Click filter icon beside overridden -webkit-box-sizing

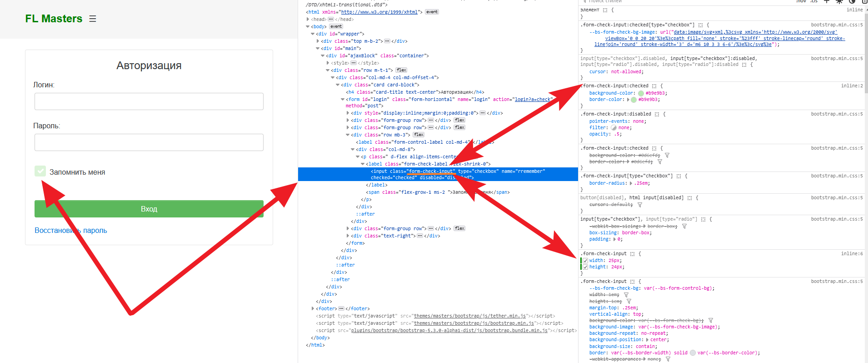coord(684,227)
